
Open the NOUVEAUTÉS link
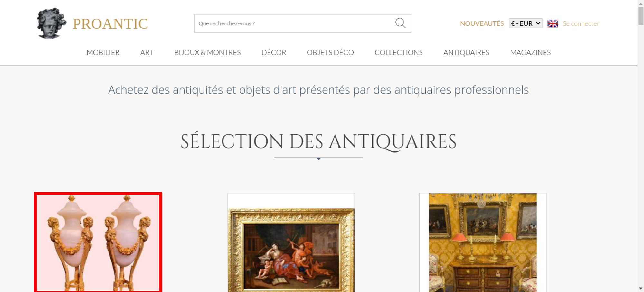pyautogui.click(x=482, y=23)
